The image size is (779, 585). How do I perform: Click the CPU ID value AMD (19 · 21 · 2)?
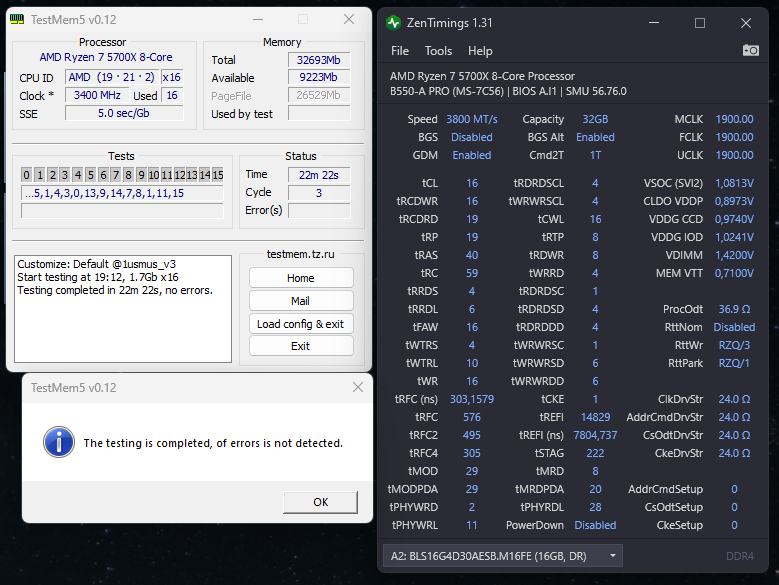tap(112, 77)
